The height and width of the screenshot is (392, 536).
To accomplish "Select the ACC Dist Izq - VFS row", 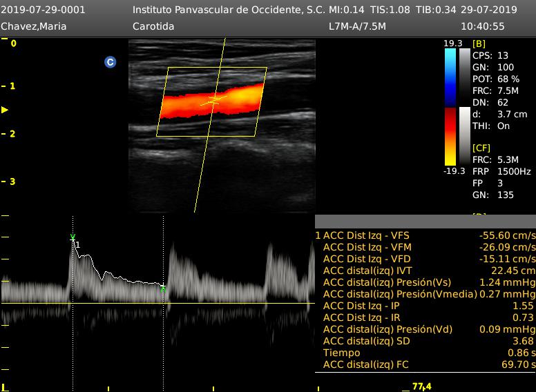I will pyautogui.click(x=425, y=235).
